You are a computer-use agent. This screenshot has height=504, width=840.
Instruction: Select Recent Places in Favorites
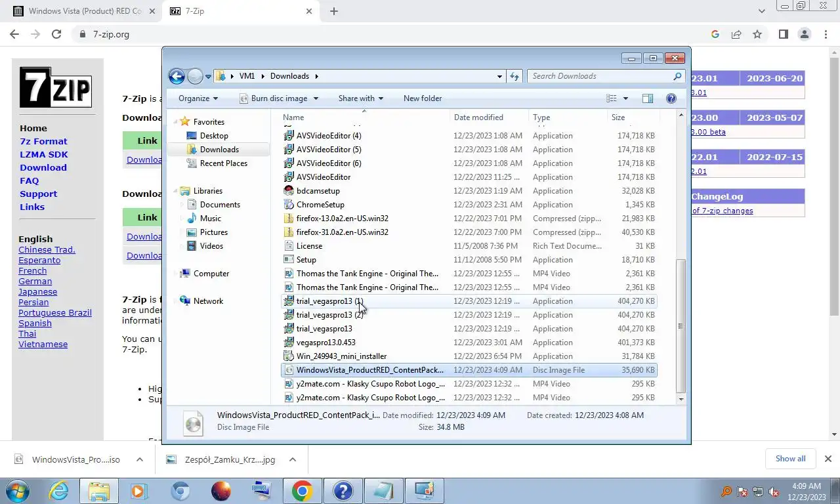[x=223, y=163]
